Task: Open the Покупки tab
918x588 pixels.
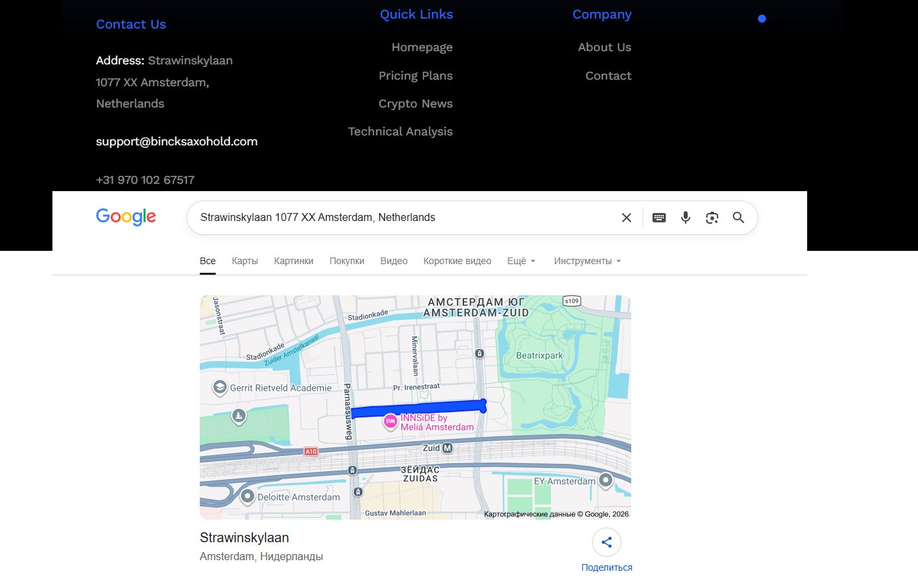Action: [346, 261]
